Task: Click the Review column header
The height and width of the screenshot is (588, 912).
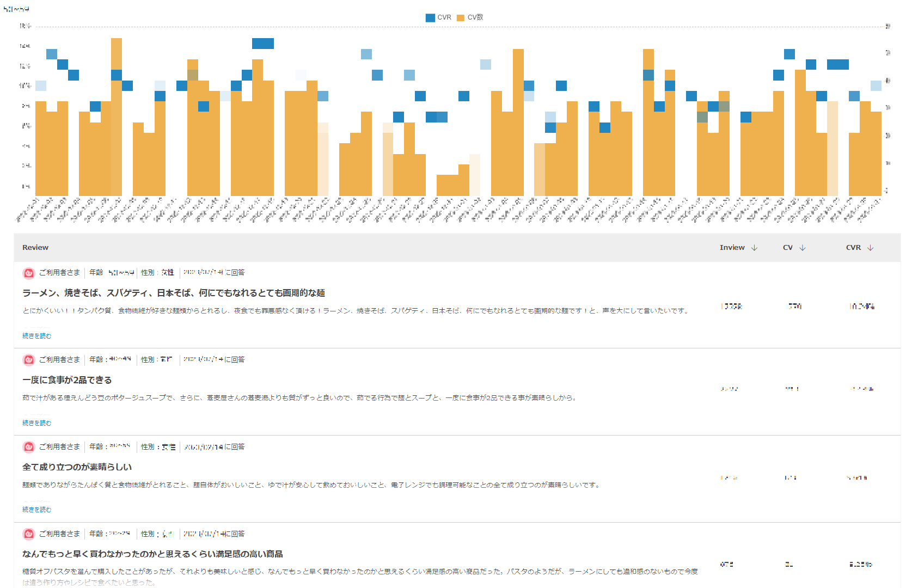Action: pyautogui.click(x=35, y=248)
